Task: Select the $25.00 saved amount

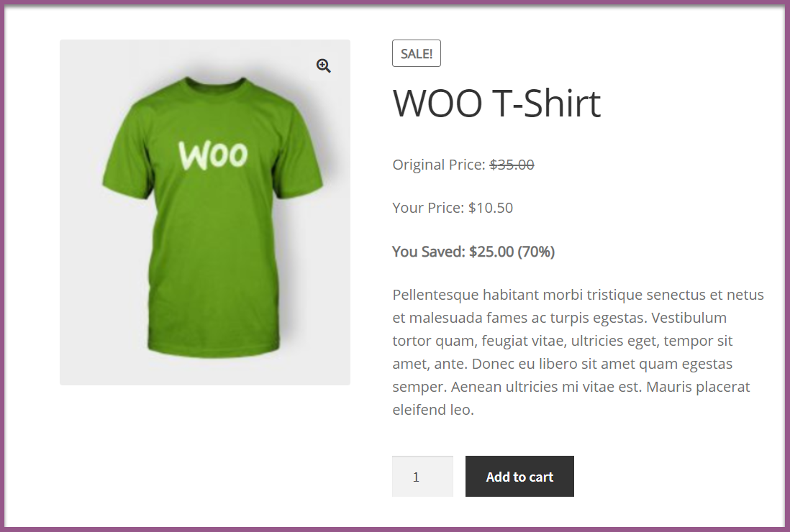Action: pos(491,252)
